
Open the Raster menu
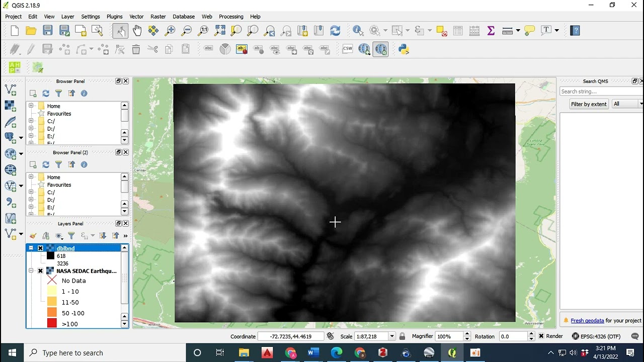pyautogui.click(x=158, y=17)
